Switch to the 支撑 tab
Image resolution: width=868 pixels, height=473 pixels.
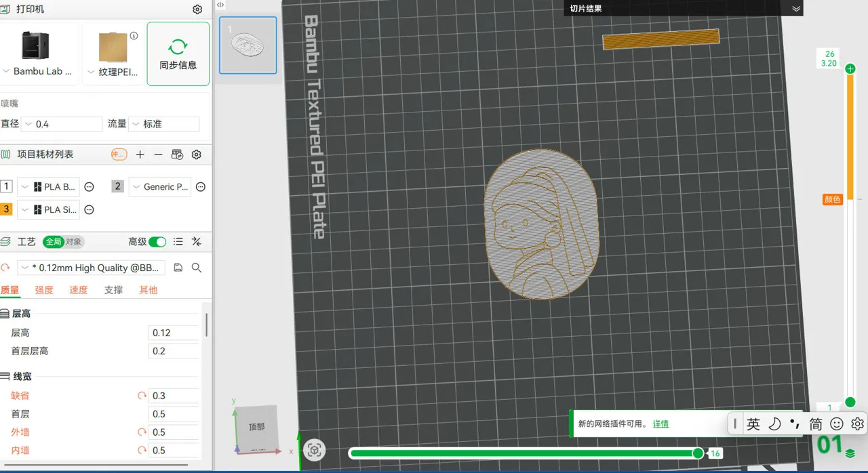click(x=113, y=290)
